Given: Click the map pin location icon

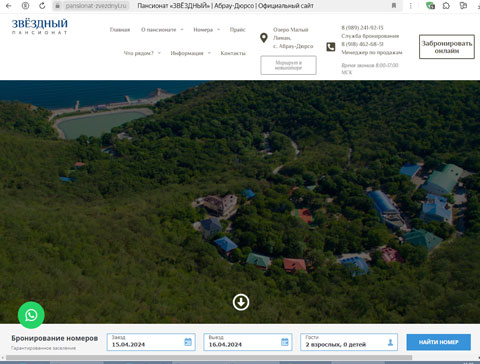Looking at the screenshot, I should tap(264, 38).
